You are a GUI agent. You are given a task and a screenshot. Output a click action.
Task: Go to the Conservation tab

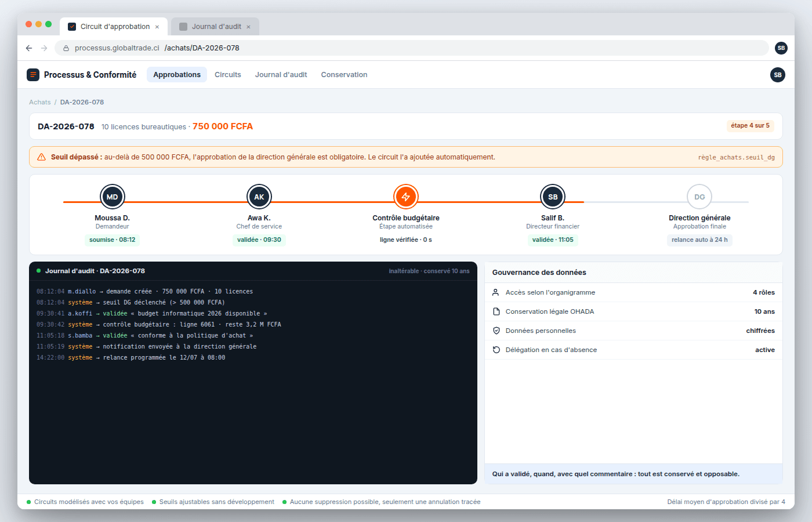click(x=345, y=75)
